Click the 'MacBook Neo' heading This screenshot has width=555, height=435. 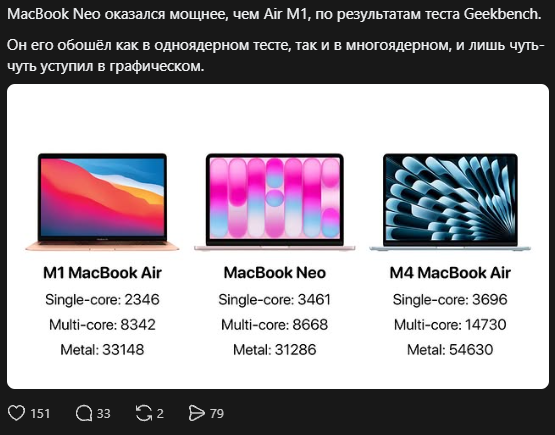(x=275, y=273)
